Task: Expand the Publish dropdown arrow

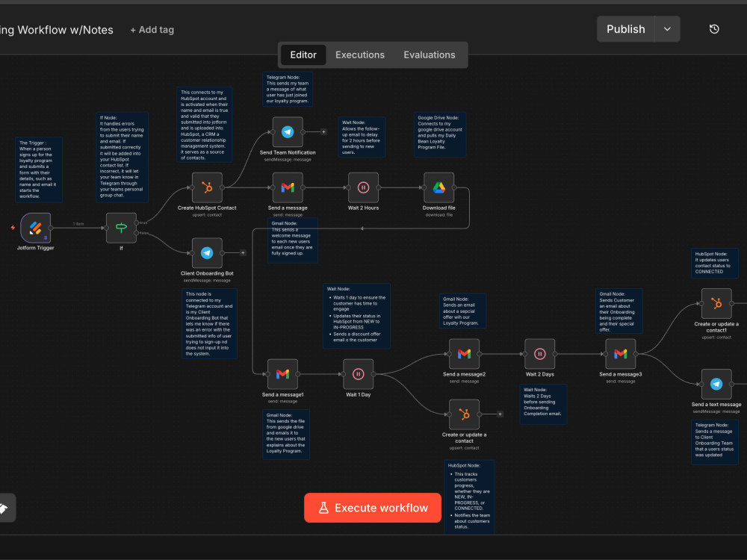Action: pyautogui.click(x=667, y=29)
